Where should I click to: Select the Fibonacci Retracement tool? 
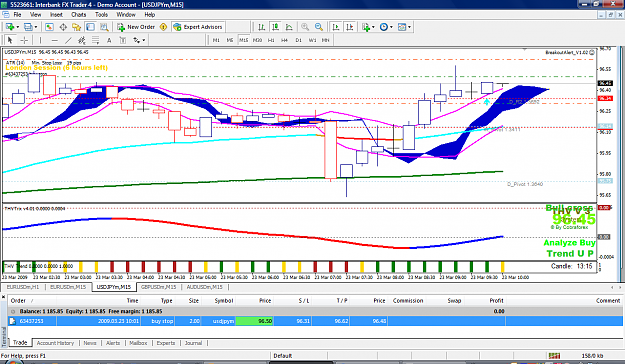coord(95,40)
